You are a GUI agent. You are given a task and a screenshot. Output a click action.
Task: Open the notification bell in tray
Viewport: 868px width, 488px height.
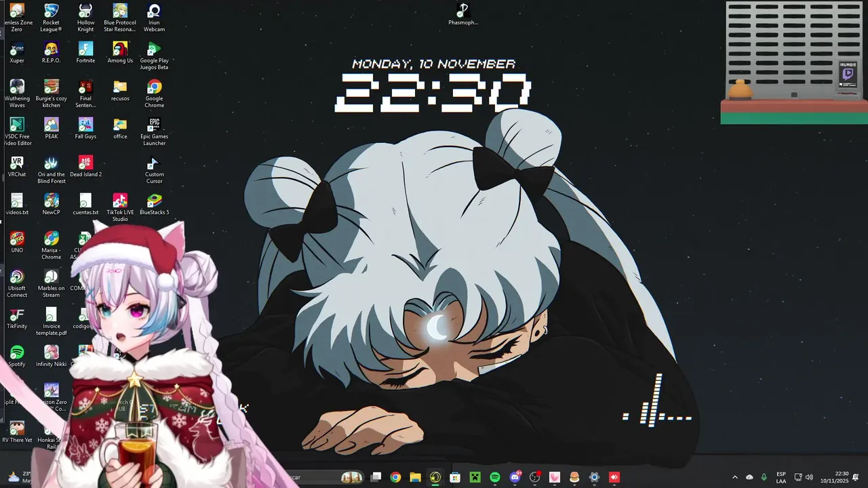point(856,477)
